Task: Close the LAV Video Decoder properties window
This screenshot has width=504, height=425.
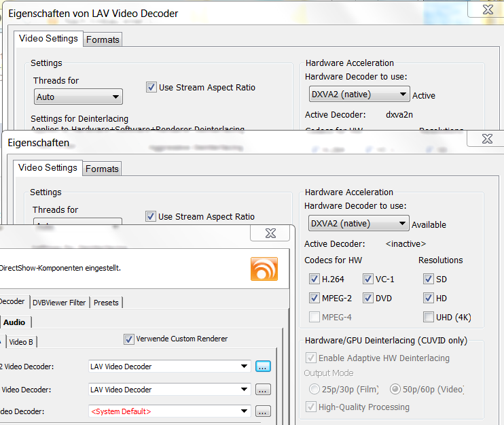Action: click(488, 9)
